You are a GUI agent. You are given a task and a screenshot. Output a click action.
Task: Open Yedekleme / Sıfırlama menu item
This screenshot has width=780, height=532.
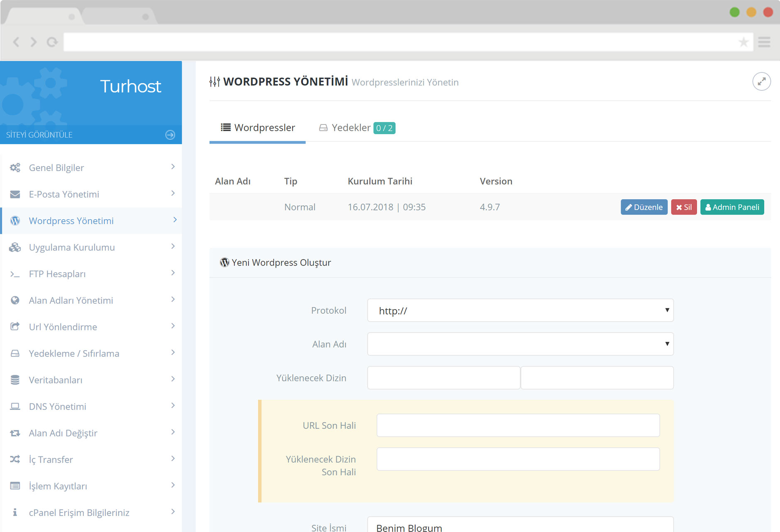(x=92, y=354)
